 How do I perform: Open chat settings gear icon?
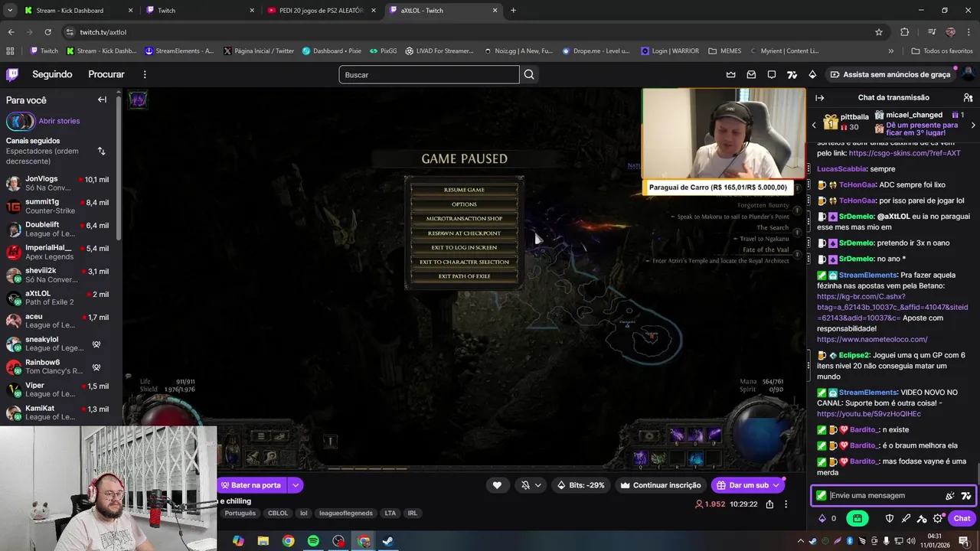(938, 518)
